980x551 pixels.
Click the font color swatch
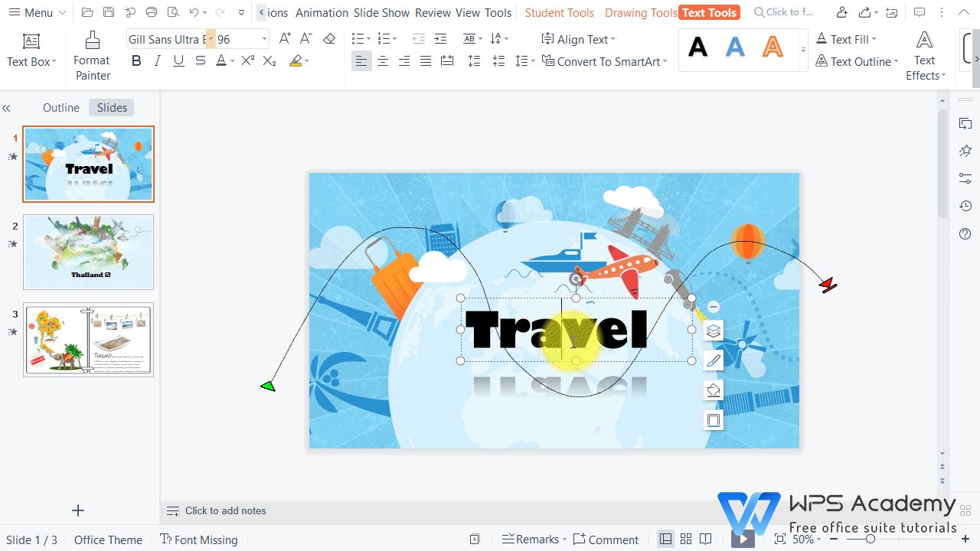tap(220, 60)
